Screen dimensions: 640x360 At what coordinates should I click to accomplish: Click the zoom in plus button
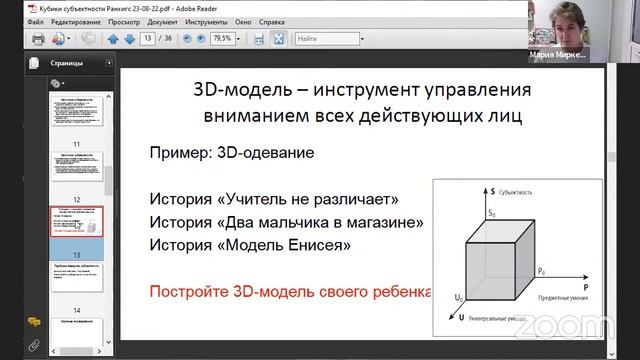(201, 39)
